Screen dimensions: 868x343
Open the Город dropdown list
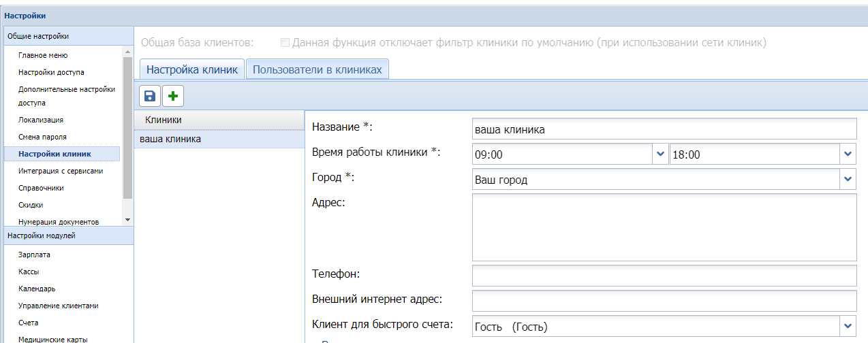tap(848, 180)
